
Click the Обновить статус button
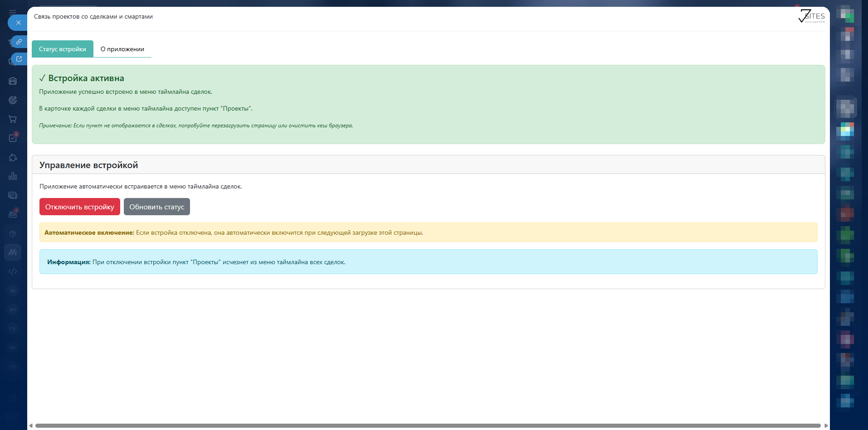pyautogui.click(x=157, y=207)
